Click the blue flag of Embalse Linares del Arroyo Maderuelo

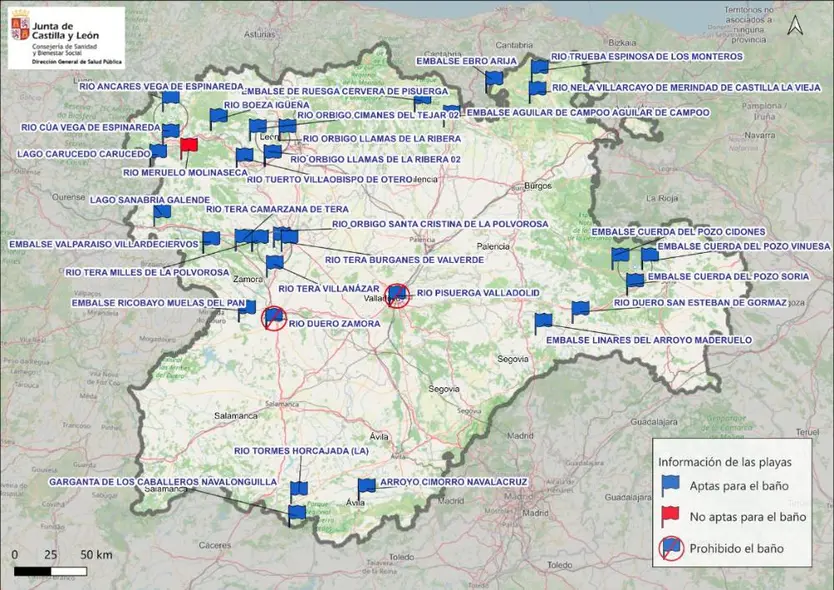coord(543,321)
